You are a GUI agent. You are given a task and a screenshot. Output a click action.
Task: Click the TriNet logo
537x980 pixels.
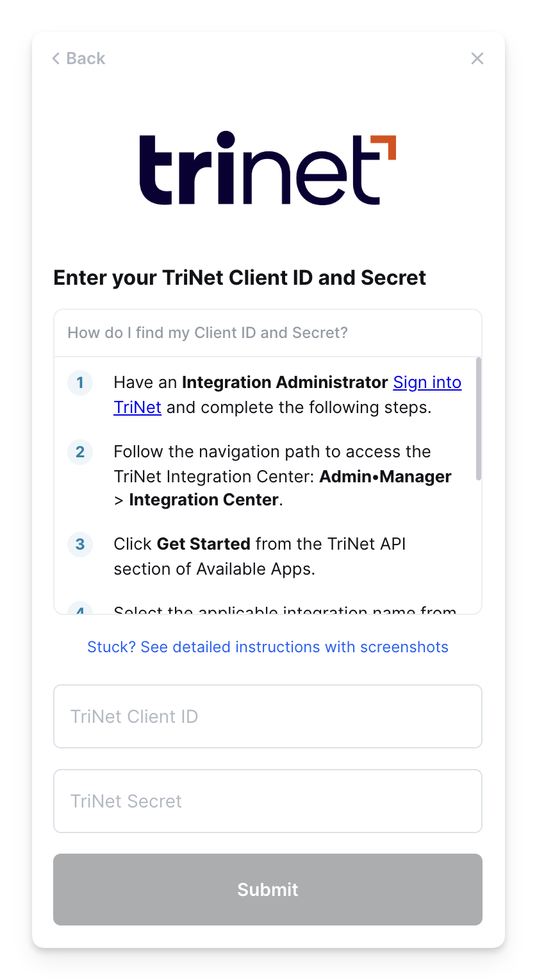[x=268, y=169]
